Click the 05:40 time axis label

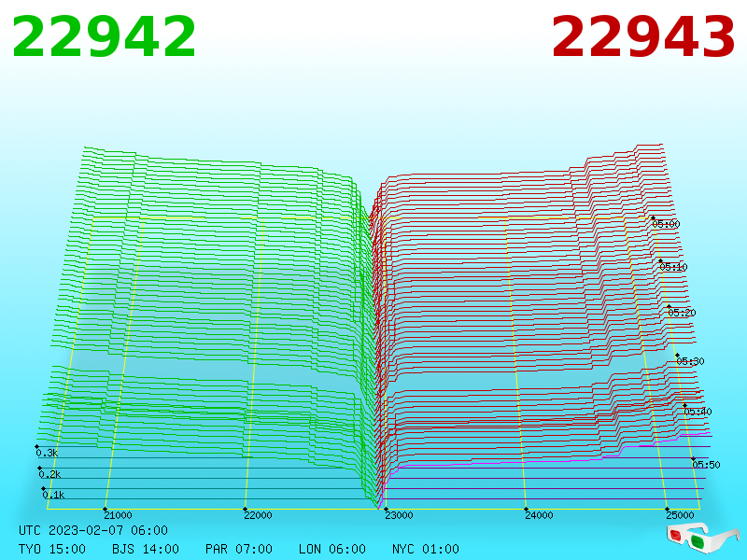coord(698,412)
